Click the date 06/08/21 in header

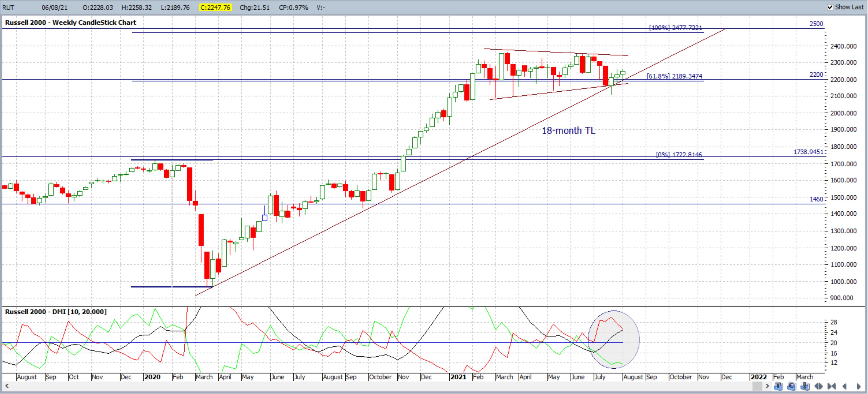pyautogui.click(x=54, y=7)
